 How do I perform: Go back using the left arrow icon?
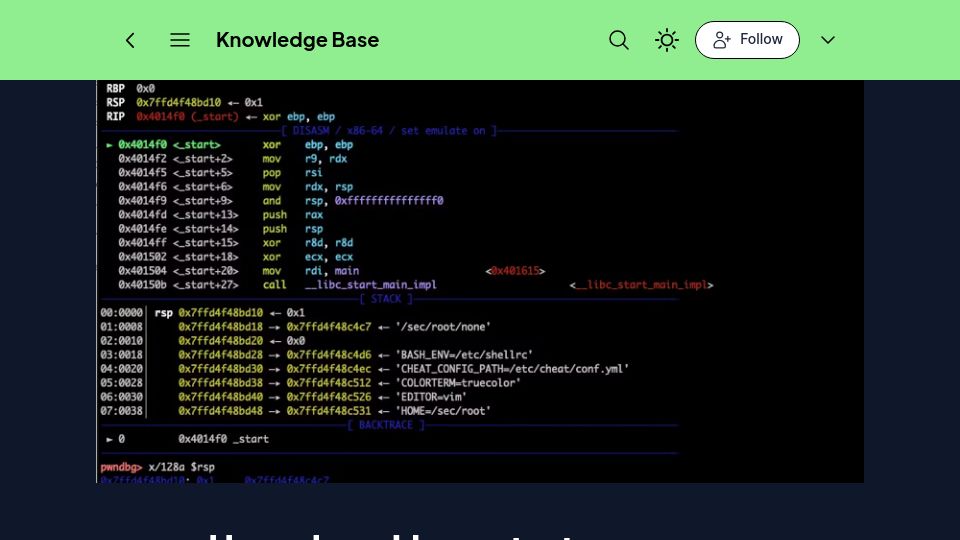[130, 40]
